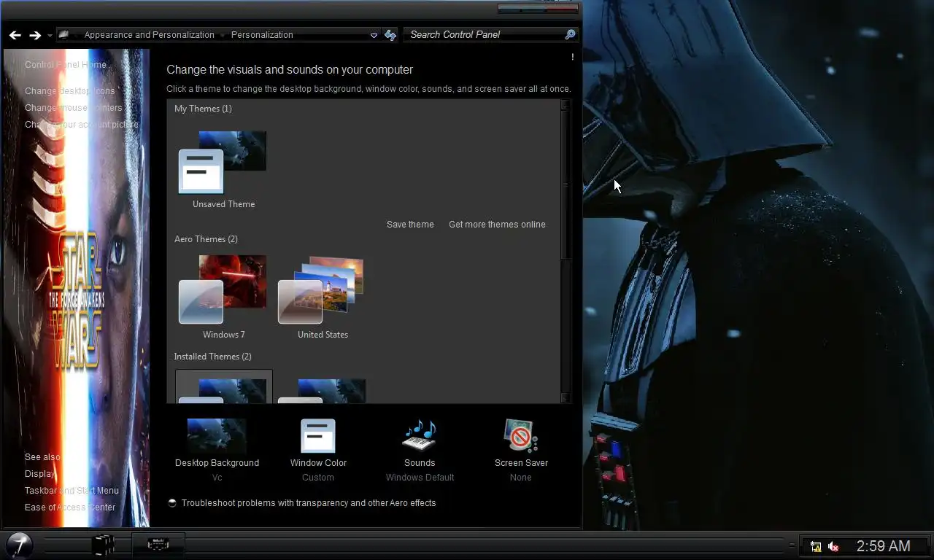Select Appearance and Personalization breadcrumb

click(149, 34)
